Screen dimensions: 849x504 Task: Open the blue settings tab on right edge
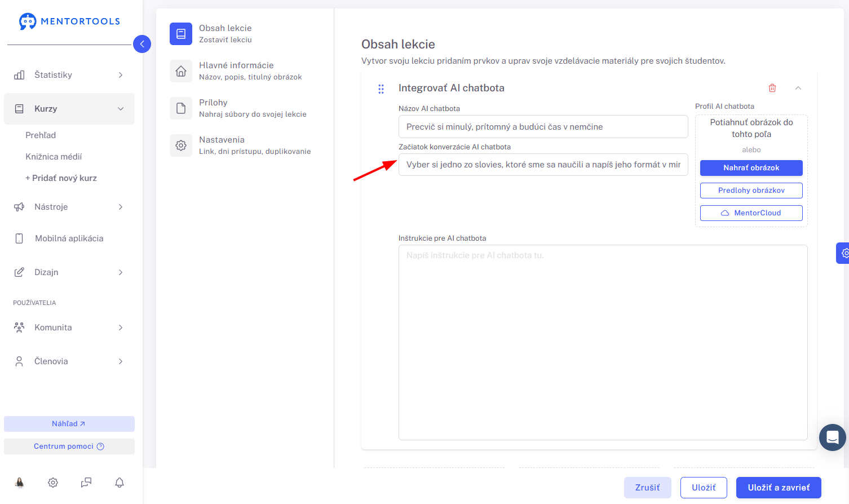[843, 253]
